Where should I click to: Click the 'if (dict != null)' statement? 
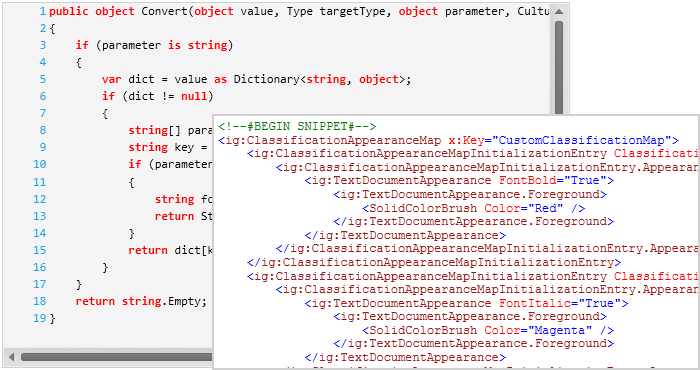[x=158, y=96]
